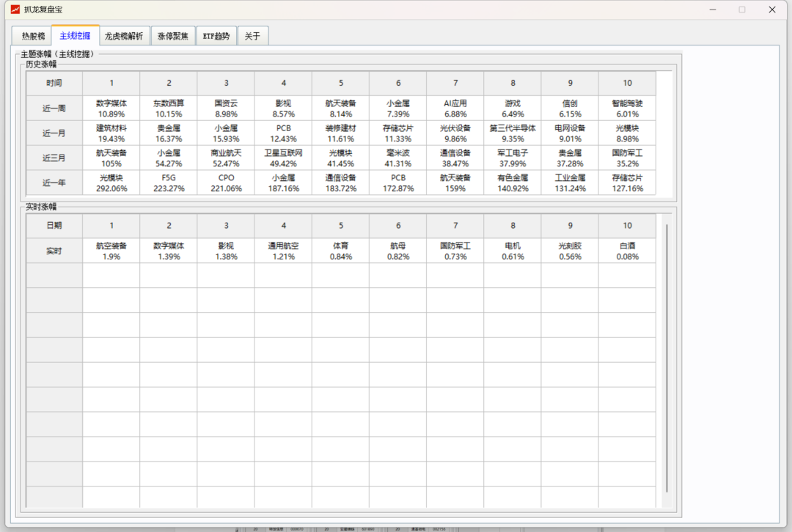Go to the 涨停聚焦 tab

click(x=173, y=36)
